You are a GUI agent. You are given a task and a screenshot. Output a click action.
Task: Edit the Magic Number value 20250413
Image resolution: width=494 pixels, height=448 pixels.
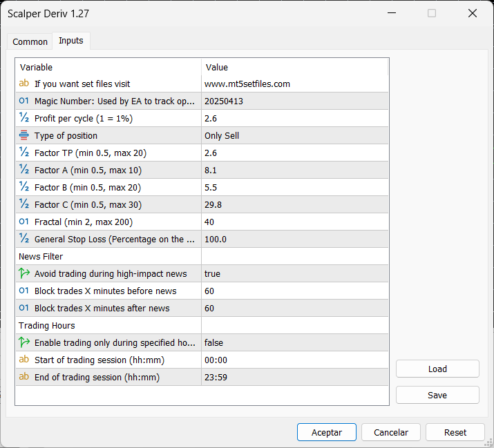click(x=294, y=101)
